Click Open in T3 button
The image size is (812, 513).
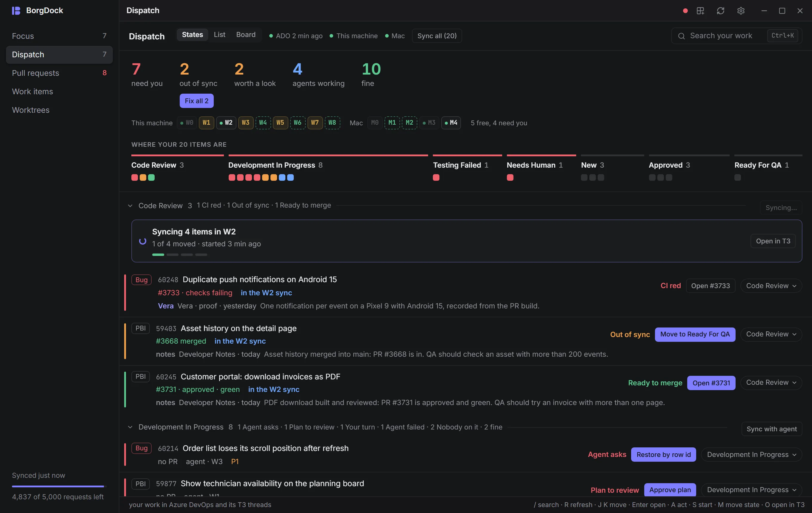pos(773,241)
